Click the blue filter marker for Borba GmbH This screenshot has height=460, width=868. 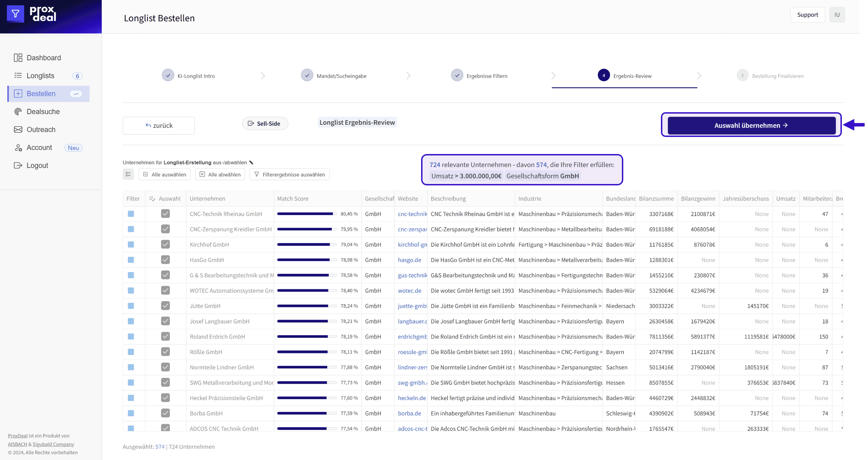tap(131, 413)
